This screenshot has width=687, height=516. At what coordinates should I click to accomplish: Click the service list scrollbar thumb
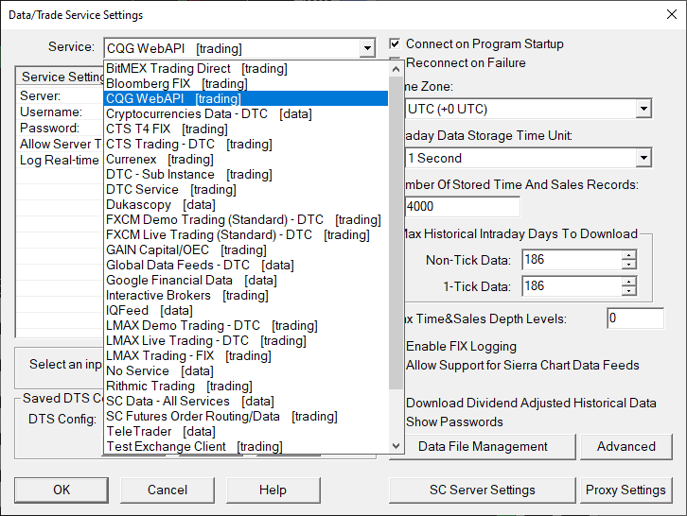[396, 232]
